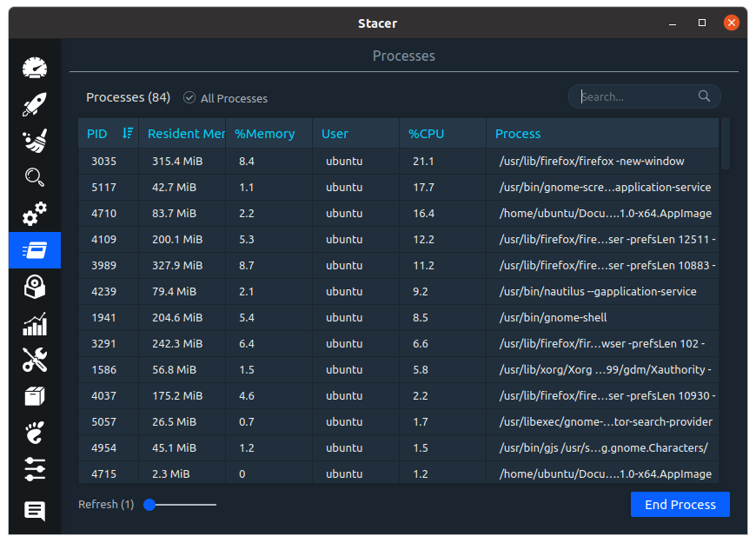Click the sort indicator icon next to PID
The width and height of the screenshot is (756, 543).
pos(127,133)
